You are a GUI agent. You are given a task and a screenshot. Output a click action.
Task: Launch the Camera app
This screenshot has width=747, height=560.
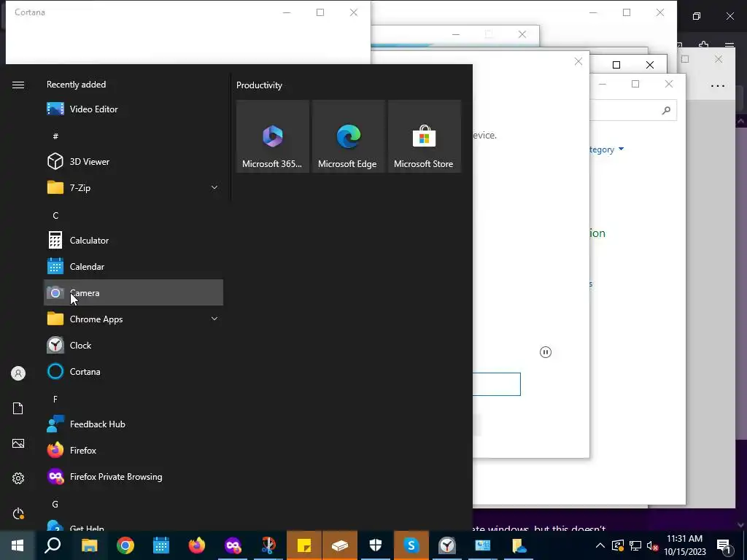pyautogui.click(x=133, y=293)
